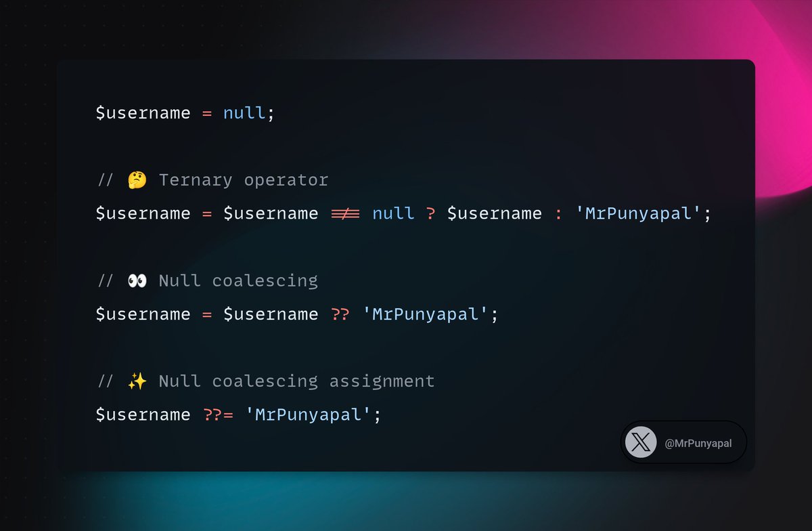Screen dimensions: 812x531
Task: Click the thinking face emoji
Action: coord(137,180)
